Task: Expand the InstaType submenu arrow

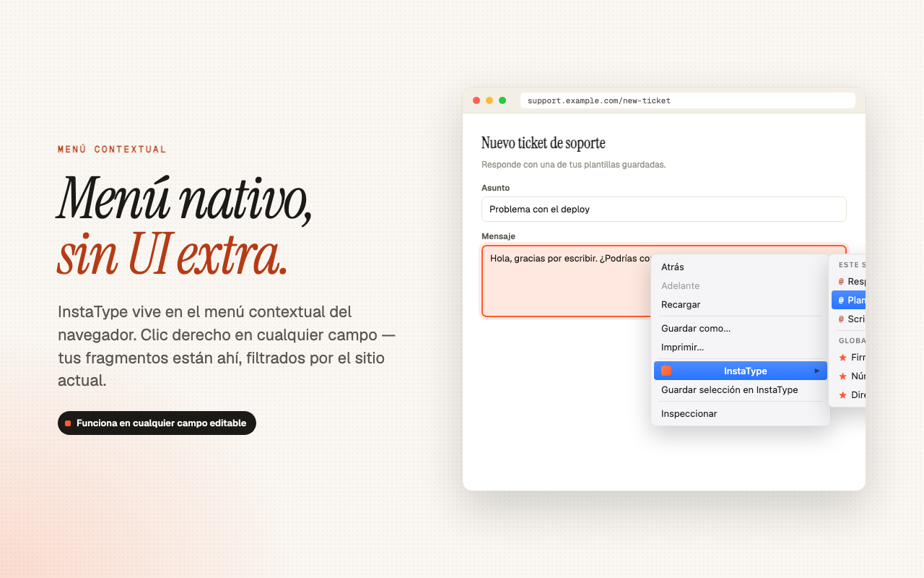Action: tap(817, 371)
